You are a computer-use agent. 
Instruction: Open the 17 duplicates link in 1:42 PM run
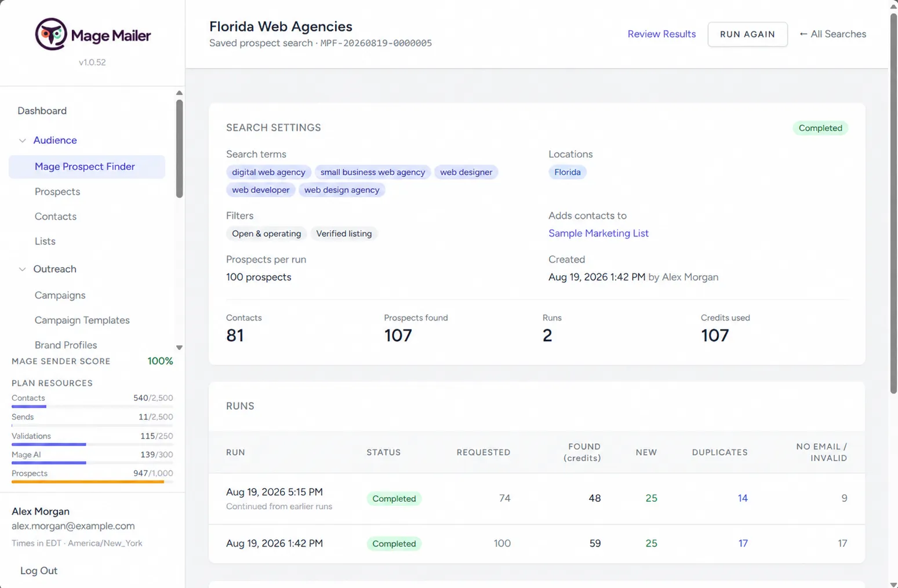(x=743, y=543)
